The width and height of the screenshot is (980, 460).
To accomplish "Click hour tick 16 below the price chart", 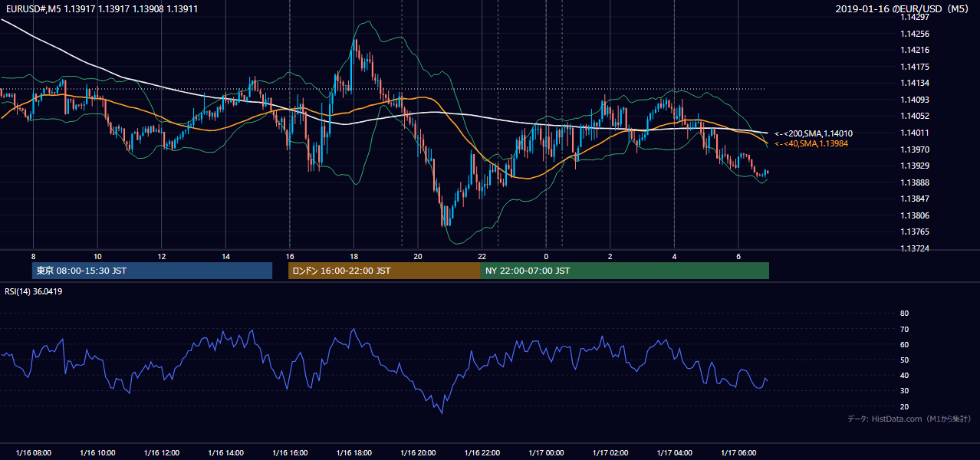I will (290, 256).
